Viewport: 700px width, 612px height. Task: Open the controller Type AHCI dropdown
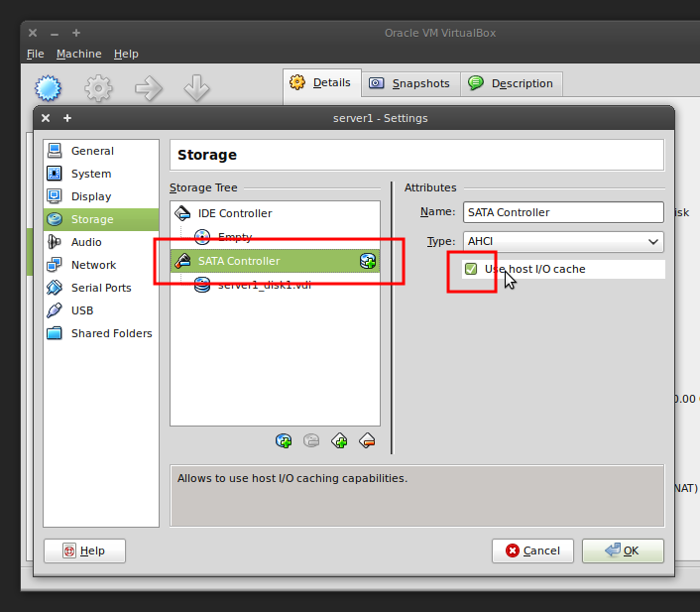(563, 242)
